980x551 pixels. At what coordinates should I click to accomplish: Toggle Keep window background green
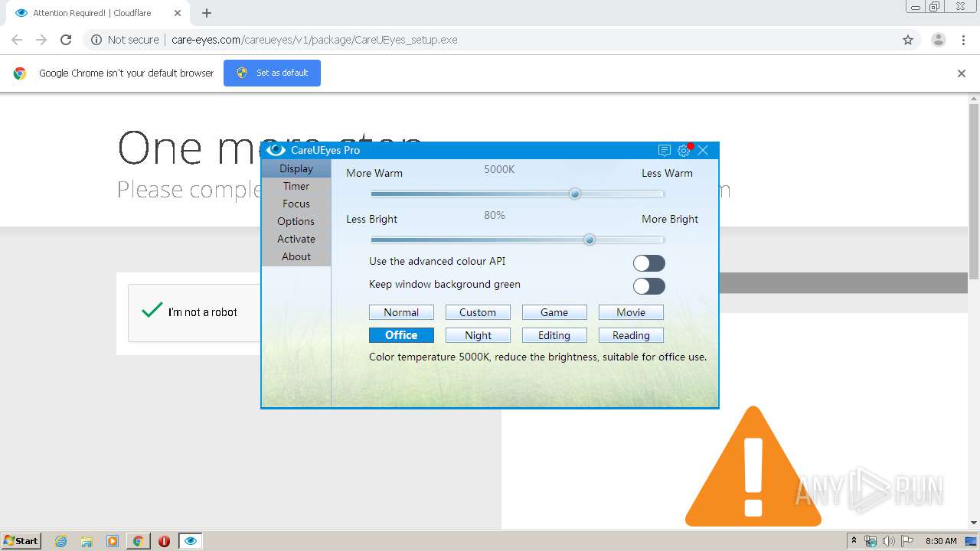649,286
